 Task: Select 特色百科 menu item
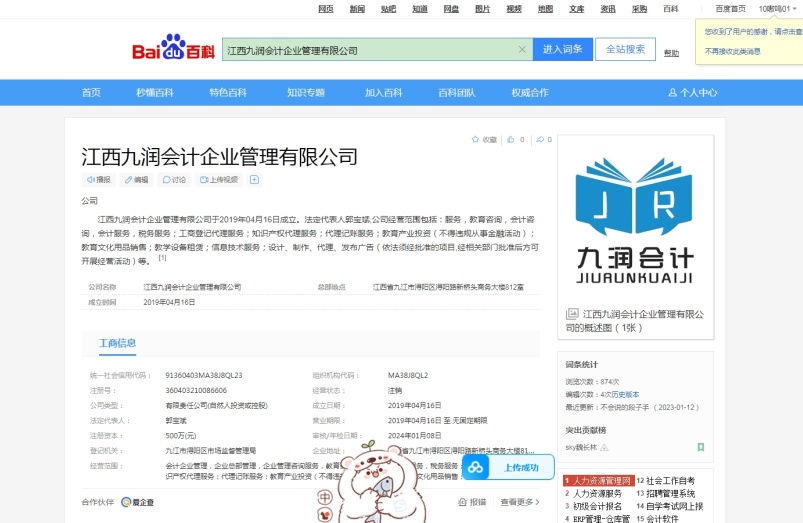pyautogui.click(x=228, y=93)
